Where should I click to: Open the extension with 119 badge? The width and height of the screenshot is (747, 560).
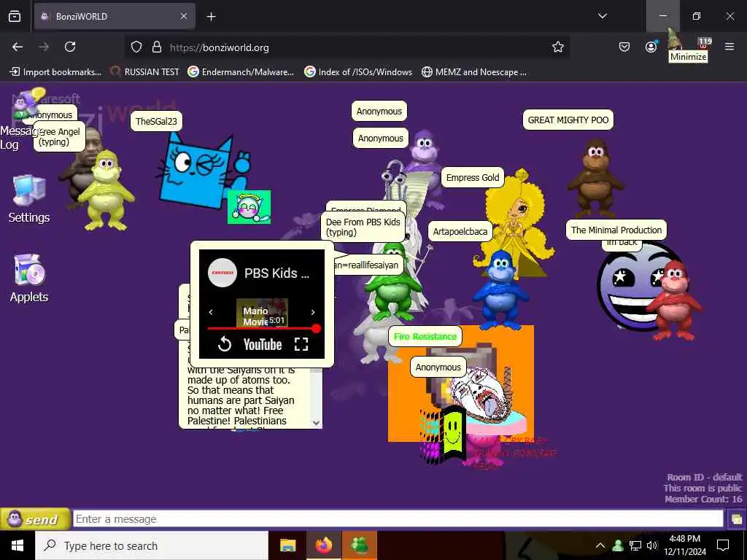[x=703, y=44]
